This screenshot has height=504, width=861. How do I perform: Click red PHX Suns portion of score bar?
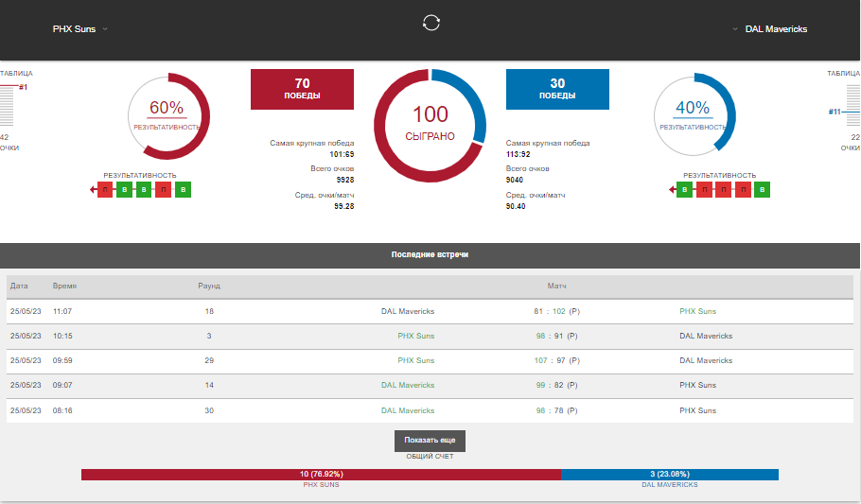coord(321,474)
